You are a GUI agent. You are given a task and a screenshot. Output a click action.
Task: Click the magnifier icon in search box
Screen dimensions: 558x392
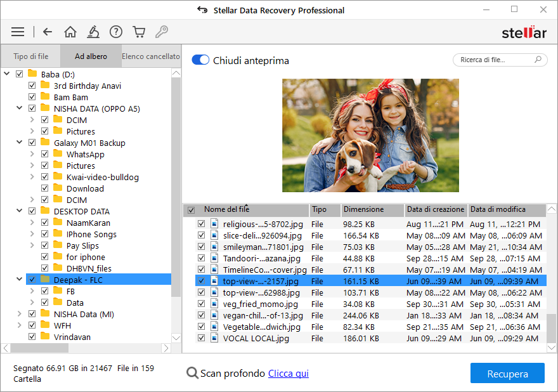coord(538,60)
